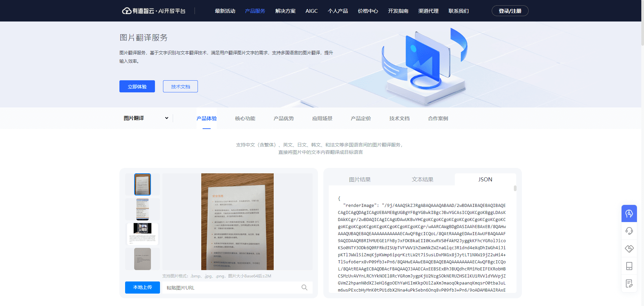Open the feedback note sidebar icon
This screenshot has height=306, width=644.
629,283
